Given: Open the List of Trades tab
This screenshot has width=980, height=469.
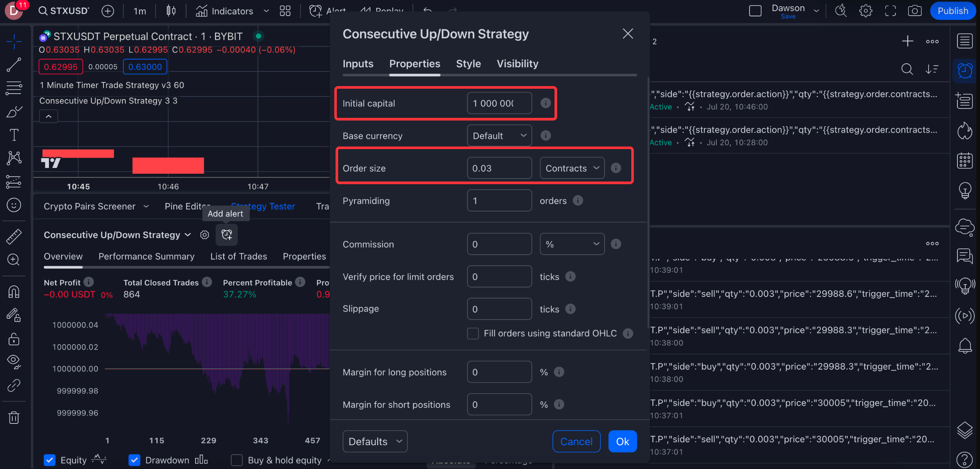Looking at the screenshot, I should click(239, 256).
